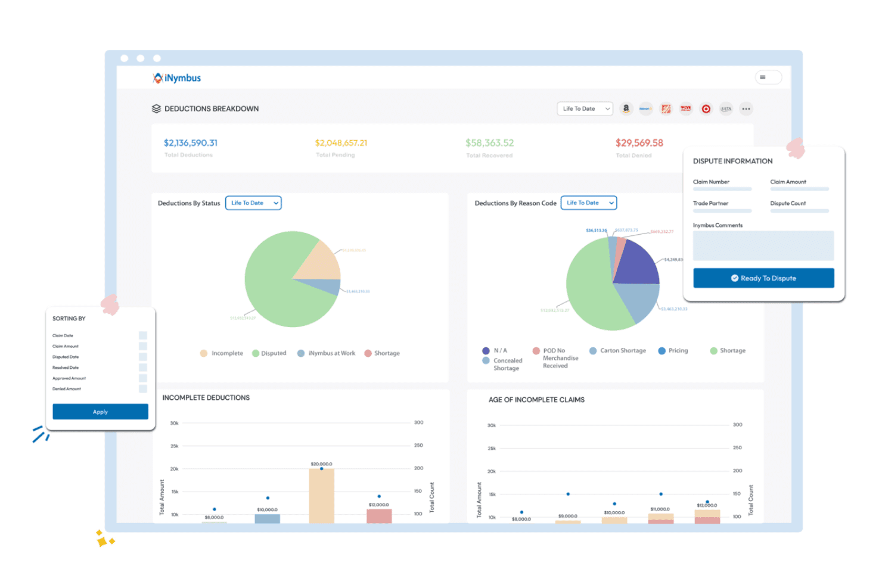Click the $20,000.0 bar in Incomplete Deductions
882x588 pixels.
click(x=321, y=496)
